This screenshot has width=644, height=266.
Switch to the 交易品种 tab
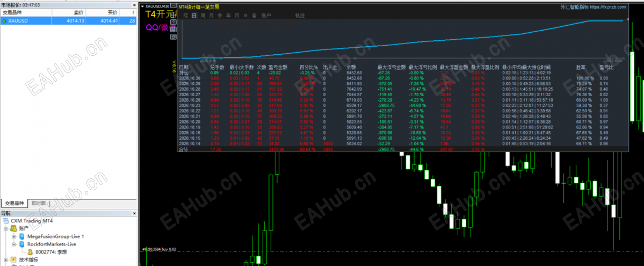[x=15, y=203]
